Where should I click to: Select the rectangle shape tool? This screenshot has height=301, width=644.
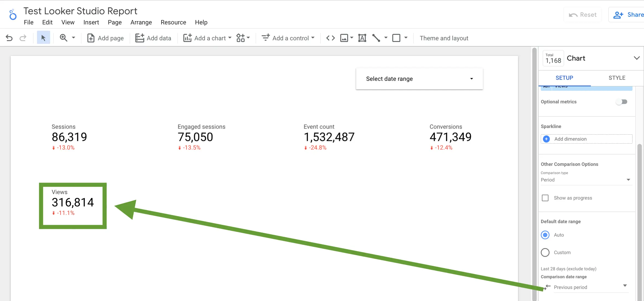(396, 38)
